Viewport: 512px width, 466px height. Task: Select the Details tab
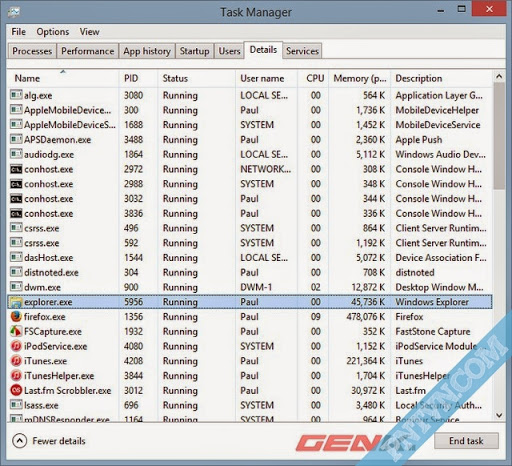coord(263,50)
